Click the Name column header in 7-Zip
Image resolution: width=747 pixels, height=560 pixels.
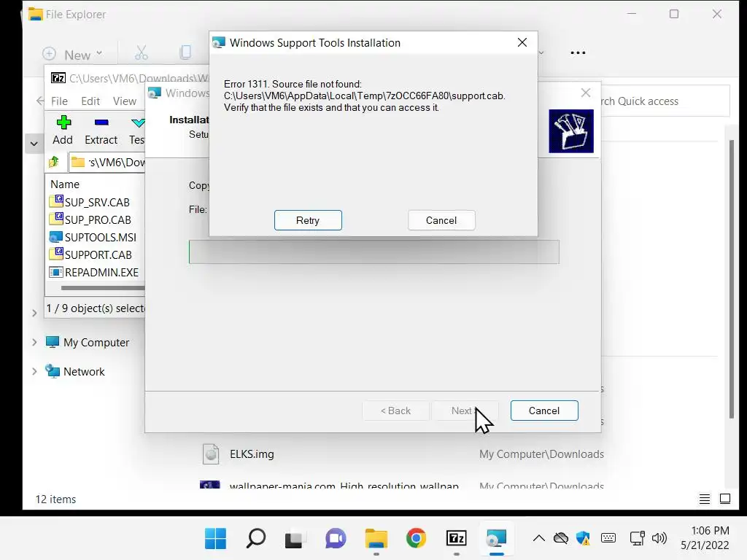[x=65, y=184]
